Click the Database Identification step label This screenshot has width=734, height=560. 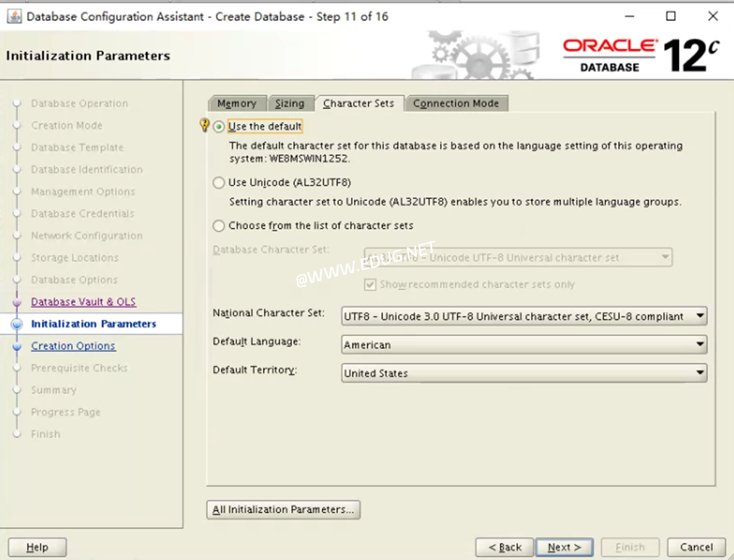point(87,170)
